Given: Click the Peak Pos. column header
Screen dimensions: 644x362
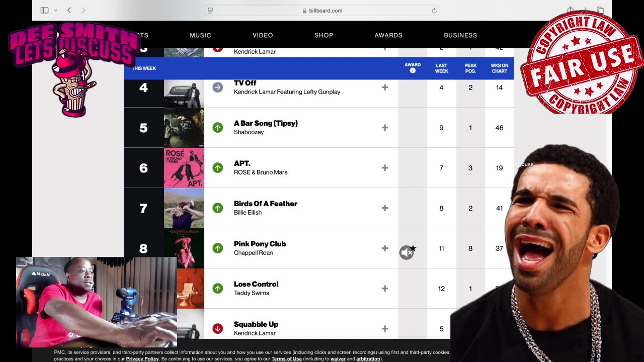Looking at the screenshot, I should 470,68.
